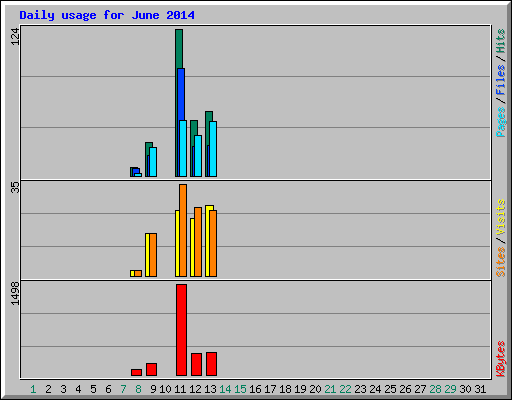Click the day 22 axis label
The image size is (512, 400).
coord(345,389)
